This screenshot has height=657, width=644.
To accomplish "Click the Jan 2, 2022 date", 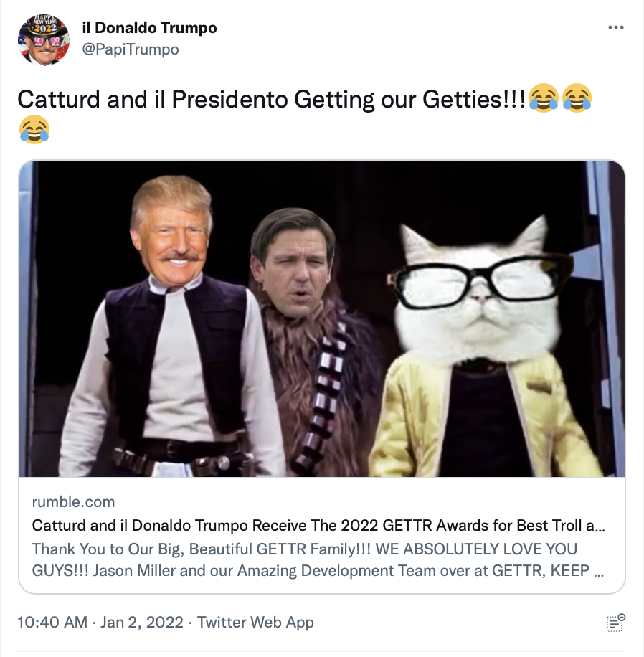I will 141,623.
